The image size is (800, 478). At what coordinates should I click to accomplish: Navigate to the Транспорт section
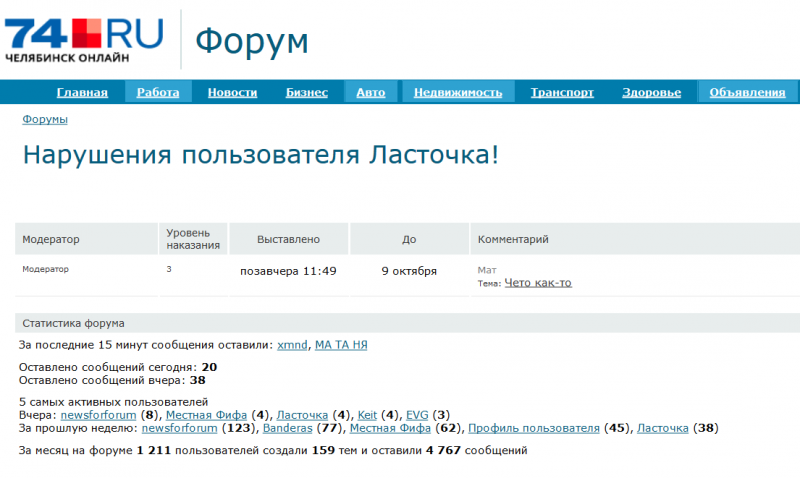click(562, 93)
